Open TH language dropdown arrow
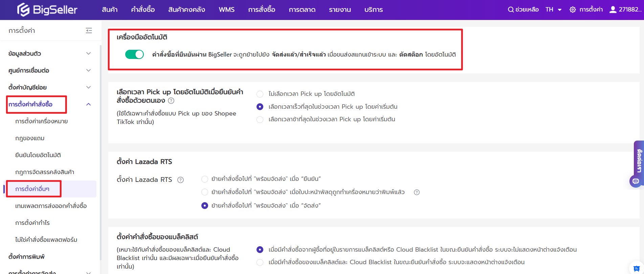 pos(560,10)
